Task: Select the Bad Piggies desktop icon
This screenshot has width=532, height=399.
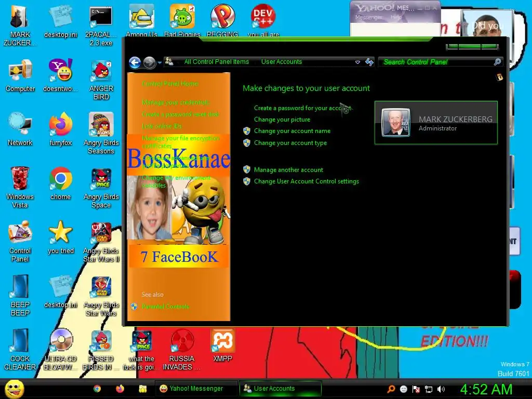Action: click(182, 21)
